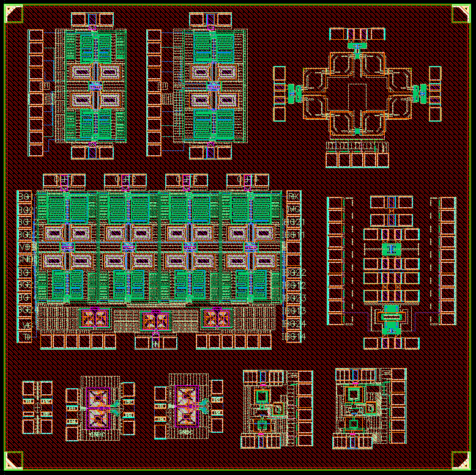The width and height of the screenshot is (476, 475).
Task: Click the top-right corner alignment marker
Action: [461, 13]
